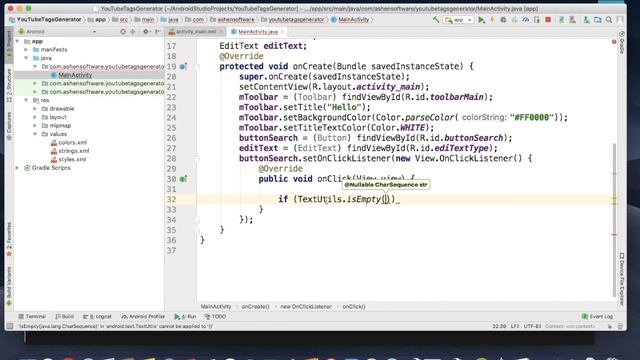
Task: Click the override gutter icon on line 19
Action: tap(183, 67)
